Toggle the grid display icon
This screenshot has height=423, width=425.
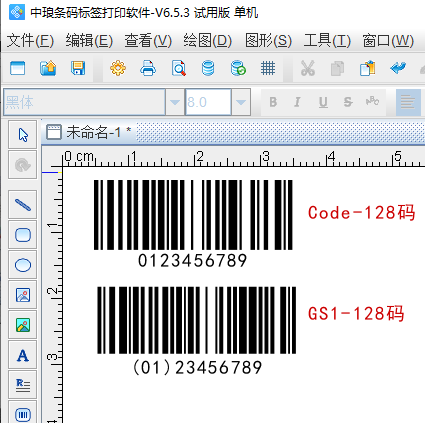pyautogui.click(x=268, y=68)
